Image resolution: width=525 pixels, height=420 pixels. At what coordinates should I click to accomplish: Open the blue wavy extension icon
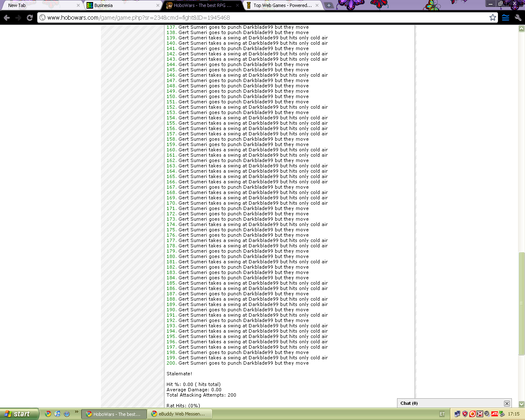coord(505,18)
